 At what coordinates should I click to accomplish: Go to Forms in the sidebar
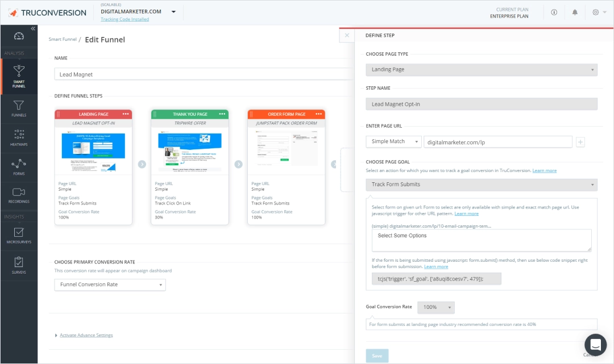19,167
